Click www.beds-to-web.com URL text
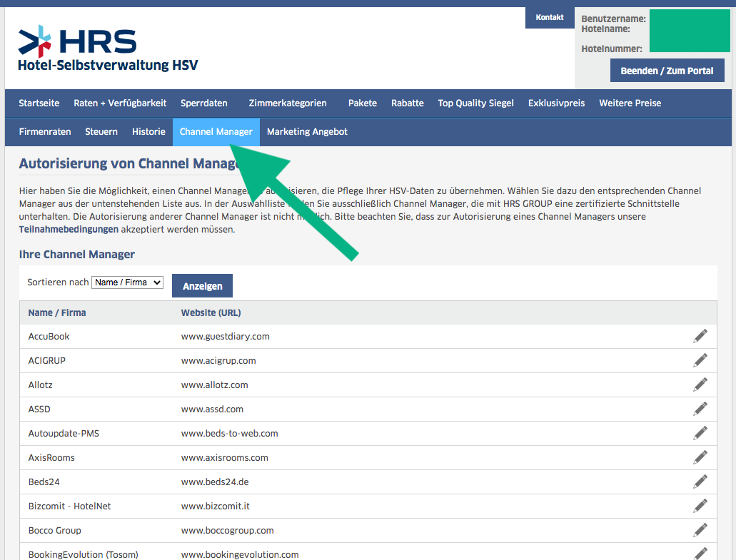The image size is (736, 560). click(230, 433)
